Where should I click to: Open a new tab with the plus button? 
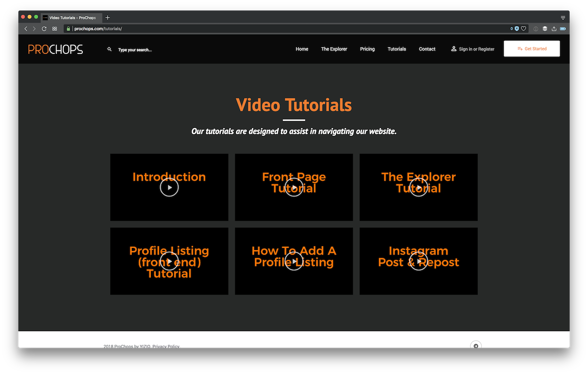tap(107, 17)
